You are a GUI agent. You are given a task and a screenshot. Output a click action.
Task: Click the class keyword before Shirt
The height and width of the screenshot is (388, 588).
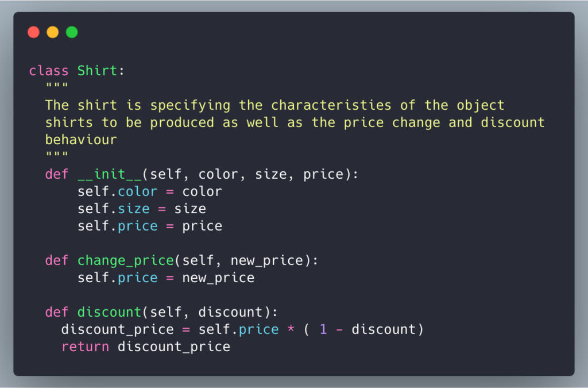click(x=49, y=71)
